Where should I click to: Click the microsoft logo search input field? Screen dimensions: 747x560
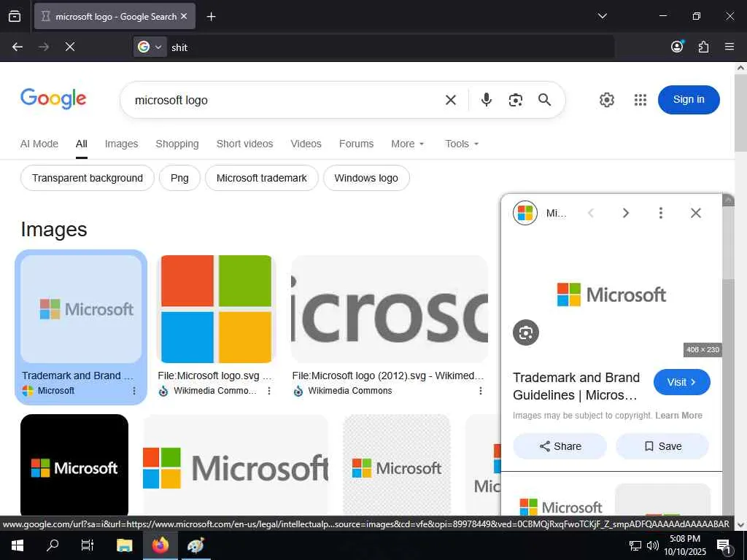coord(286,100)
